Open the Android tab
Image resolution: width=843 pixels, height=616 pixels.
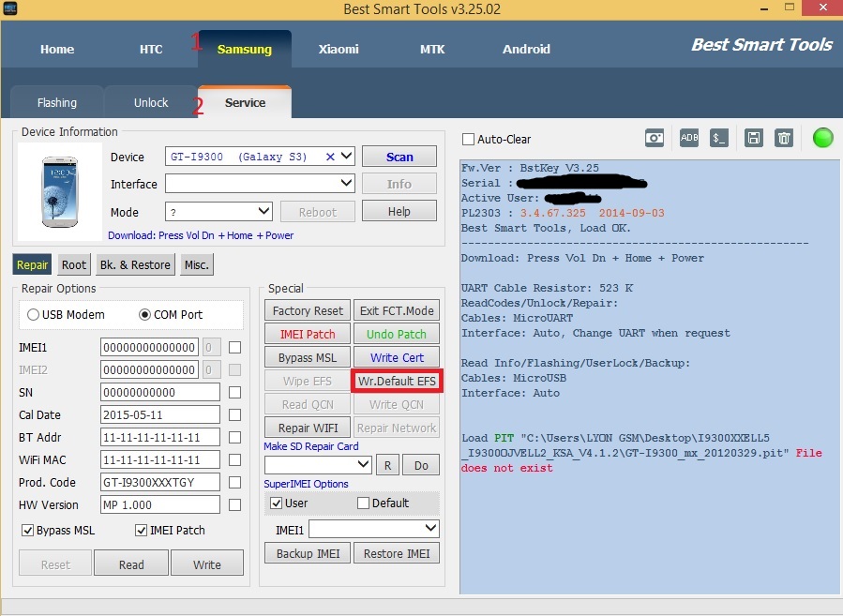tap(526, 49)
